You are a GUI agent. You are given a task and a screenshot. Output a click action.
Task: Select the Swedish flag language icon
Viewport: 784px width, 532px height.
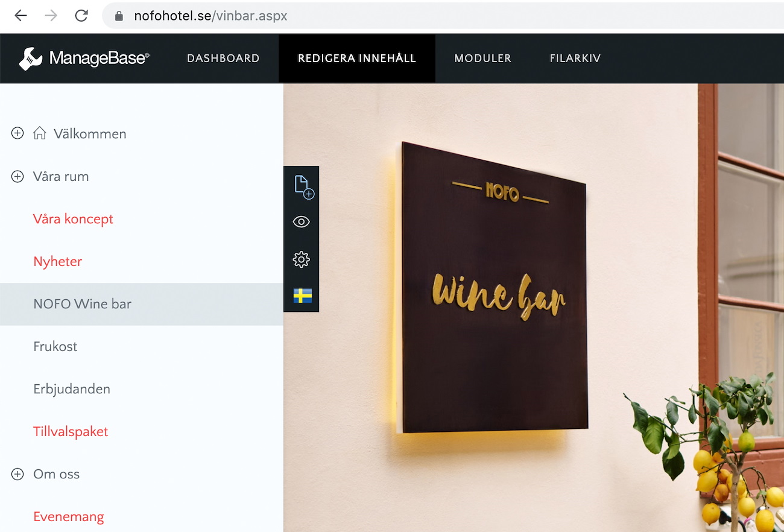(x=302, y=296)
